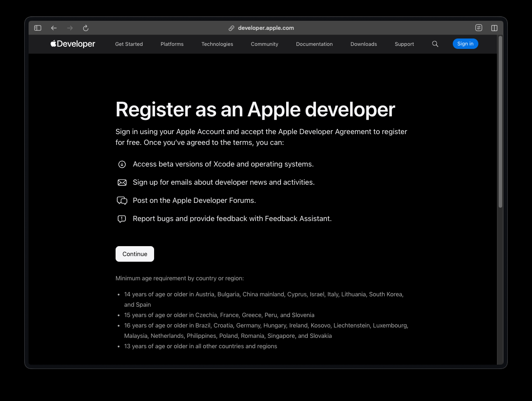This screenshot has height=401, width=532.
Task: Open the Platforms menu
Action: pos(172,44)
